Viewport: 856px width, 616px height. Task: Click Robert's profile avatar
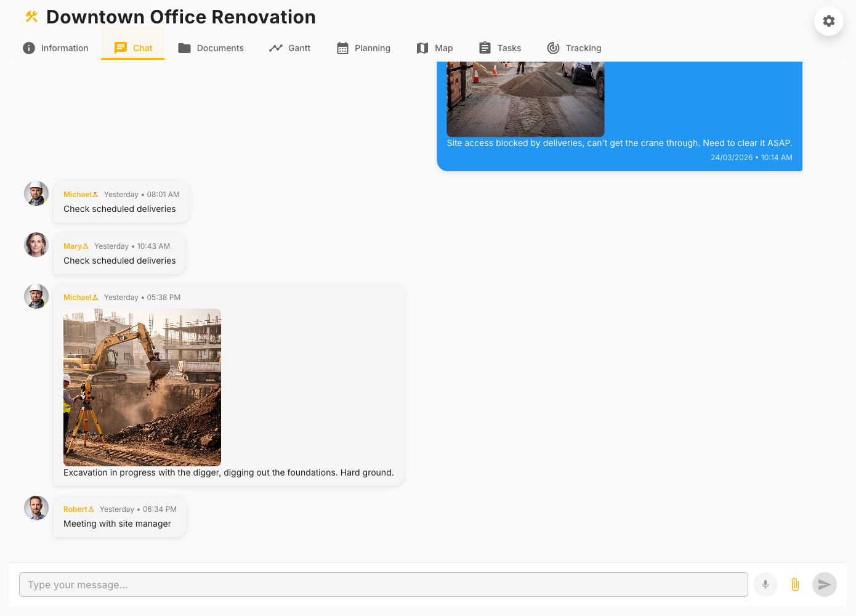(x=36, y=508)
